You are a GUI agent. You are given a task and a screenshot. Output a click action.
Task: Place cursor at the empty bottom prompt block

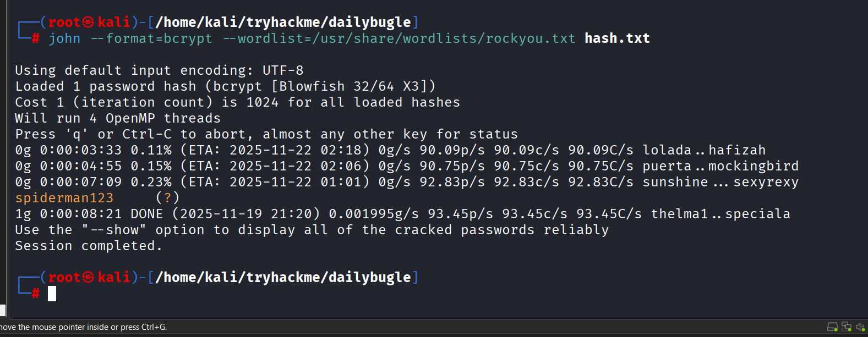pyautogui.click(x=52, y=294)
